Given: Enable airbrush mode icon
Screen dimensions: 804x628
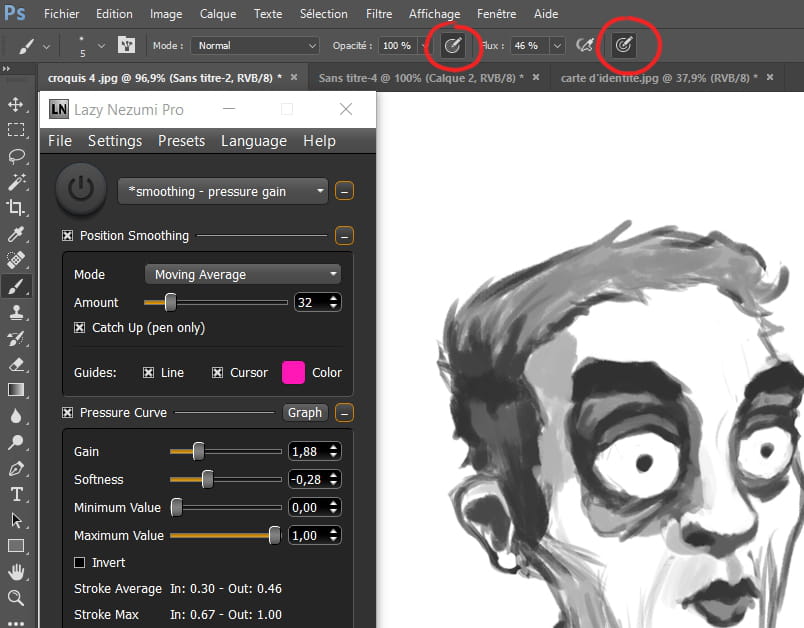Looking at the screenshot, I should pyautogui.click(x=585, y=45).
